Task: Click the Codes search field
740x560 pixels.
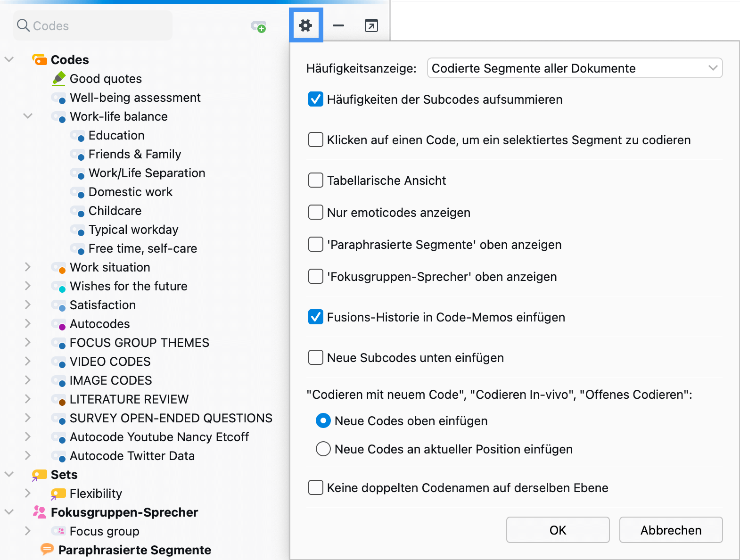Action: tap(94, 26)
